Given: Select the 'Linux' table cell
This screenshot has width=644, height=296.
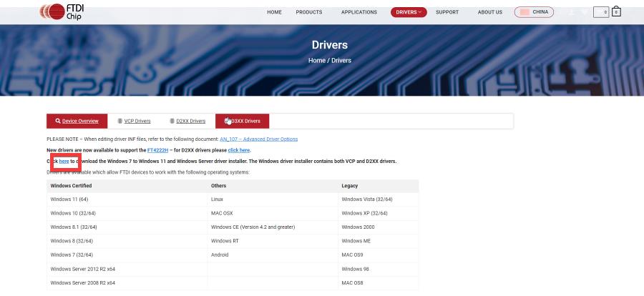Looking at the screenshot, I should 273,199.
